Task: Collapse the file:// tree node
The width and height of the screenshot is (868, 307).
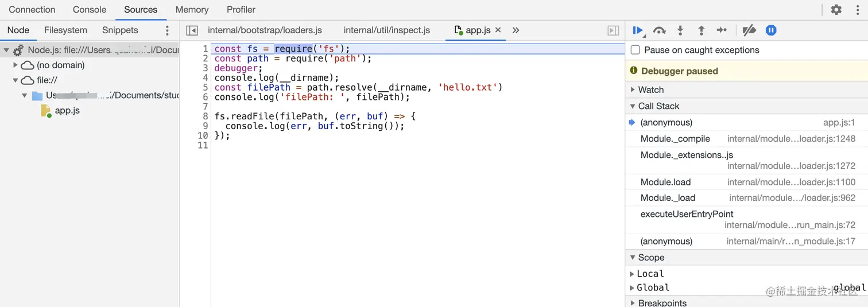Action: (15, 80)
